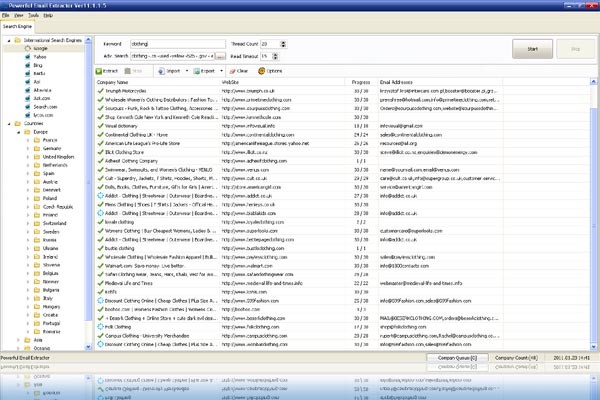Select the lycos.com engine icon
The height and width of the screenshot is (400, 600).
tap(28, 115)
